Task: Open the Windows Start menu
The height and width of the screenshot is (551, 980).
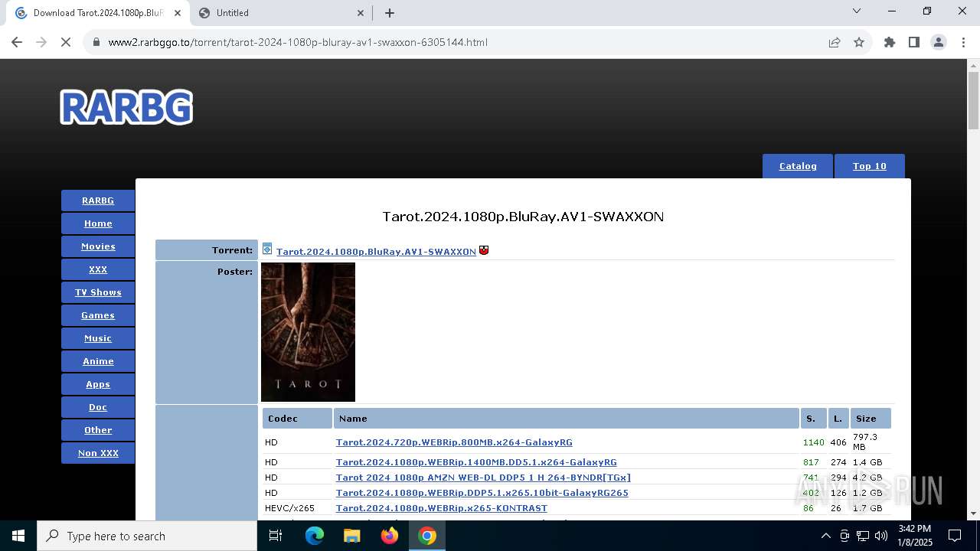Action: 18,536
